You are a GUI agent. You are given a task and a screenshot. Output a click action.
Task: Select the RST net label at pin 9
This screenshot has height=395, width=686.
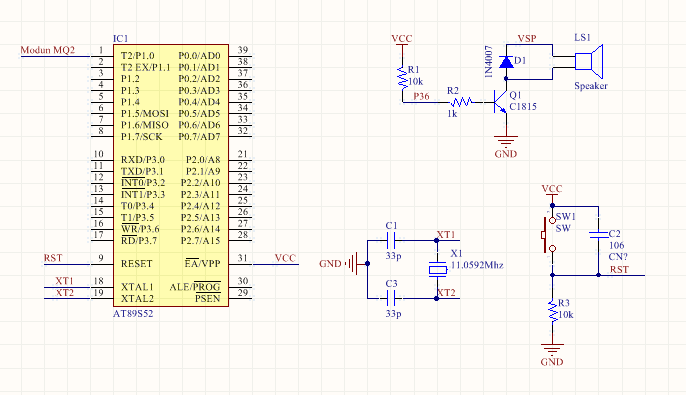tap(53, 258)
